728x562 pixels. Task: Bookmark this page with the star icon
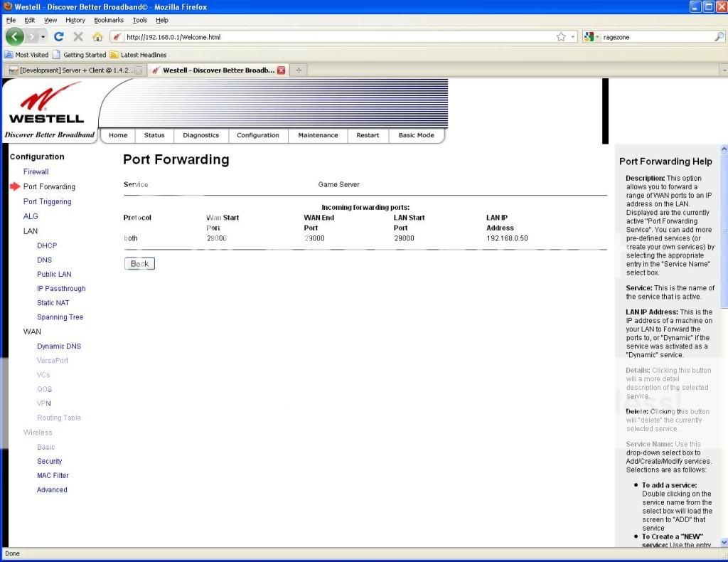point(561,37)
